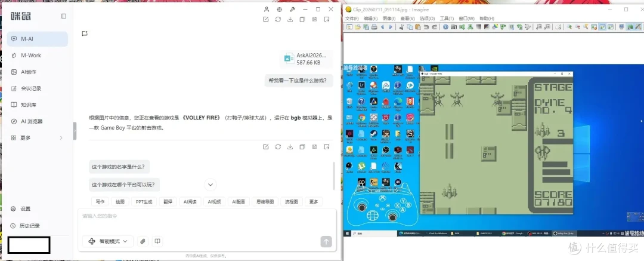The width and height of the screenshot is (644, 261).
Task: Go to 知识库 in the sidebar
Action: tap(38, 105)
